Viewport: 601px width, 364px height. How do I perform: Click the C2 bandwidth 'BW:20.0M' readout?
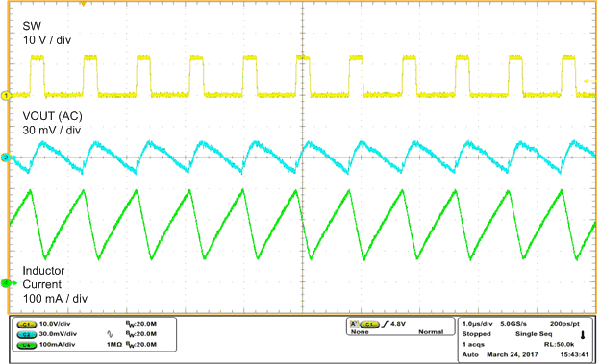click(141, 334)
